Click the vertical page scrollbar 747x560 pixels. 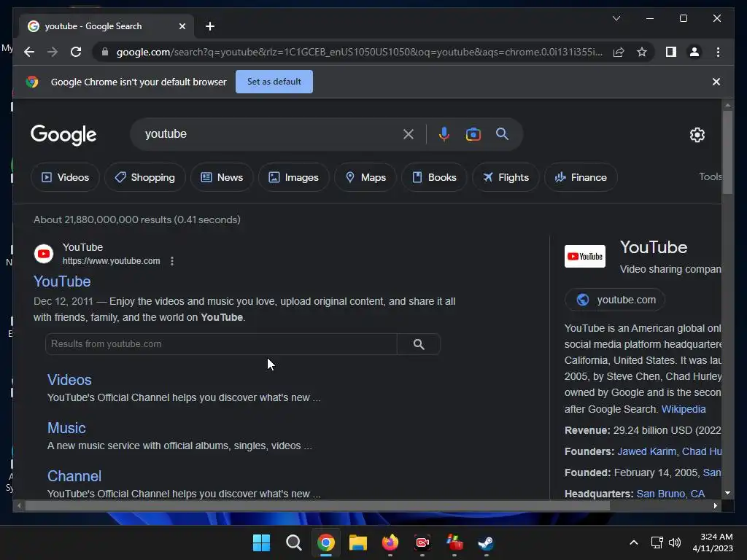click(727, 152)
